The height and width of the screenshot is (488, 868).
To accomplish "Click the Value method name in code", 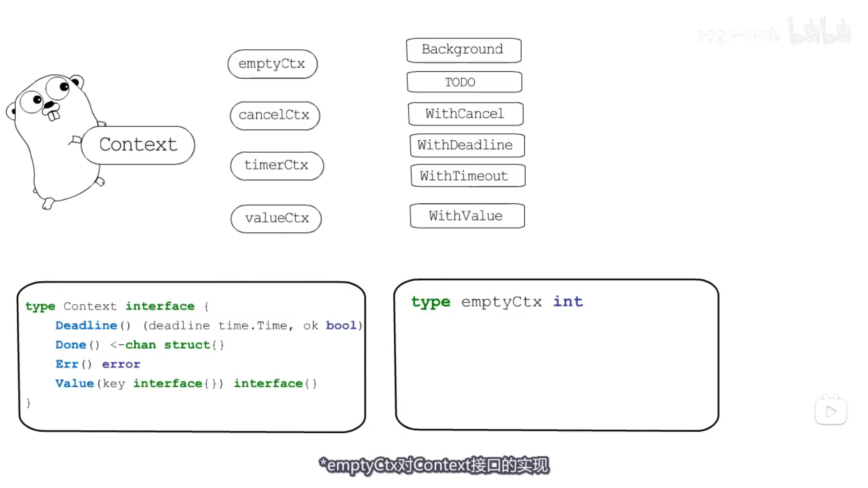I will (x=75, y=383).
